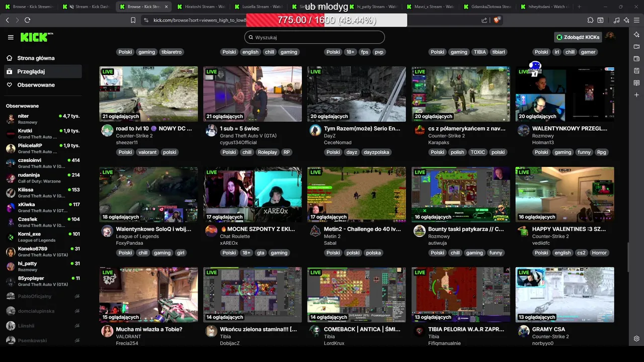Click the browser address bar URL
This screenshot has height=362, width=644.
click(199, 20)
